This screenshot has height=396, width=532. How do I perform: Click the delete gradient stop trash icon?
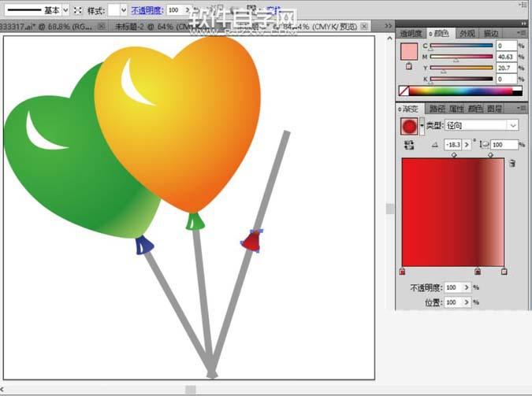click(512, 163)
